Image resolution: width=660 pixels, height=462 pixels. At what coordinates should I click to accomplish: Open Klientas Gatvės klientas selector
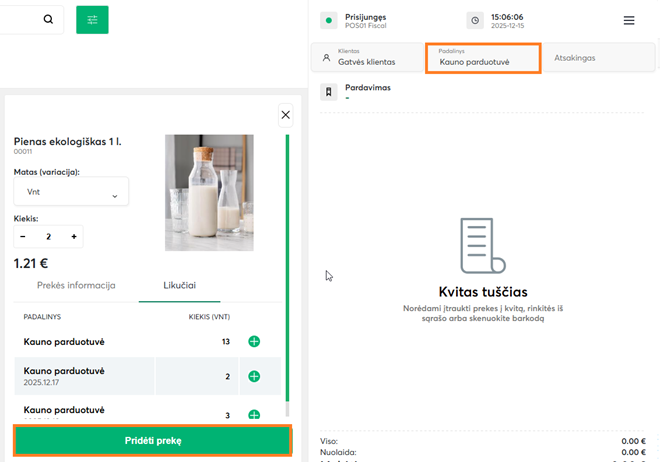[x=367, y=57]
